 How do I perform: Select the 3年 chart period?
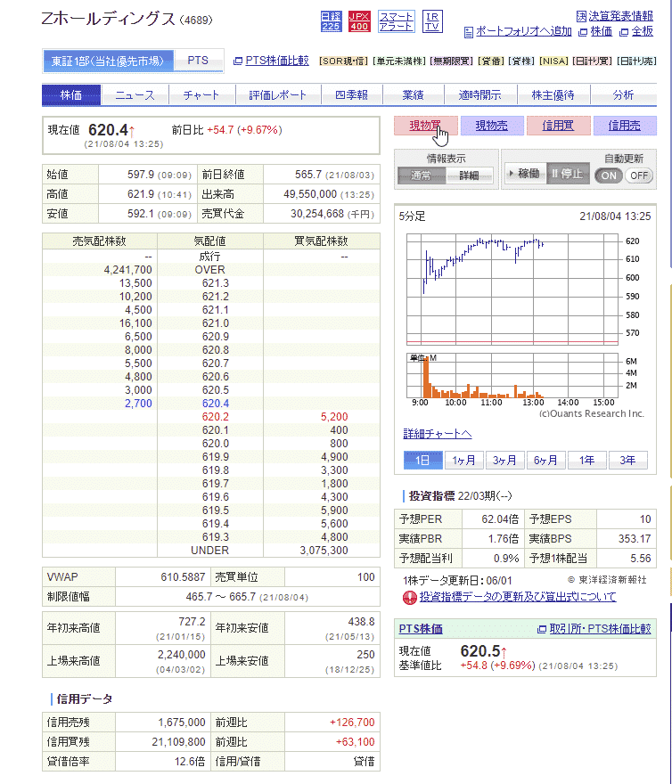(x=628, y=460)
